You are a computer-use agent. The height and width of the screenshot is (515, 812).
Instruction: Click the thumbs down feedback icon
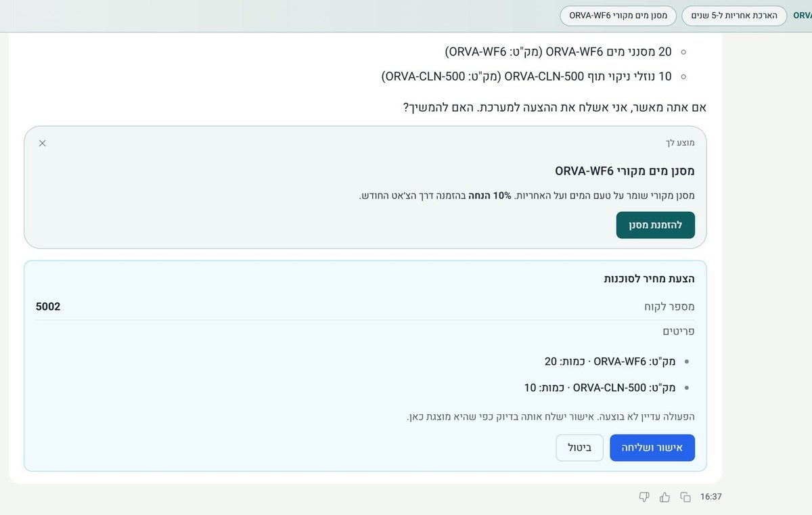pyautogui.click(x=644, y=497)
